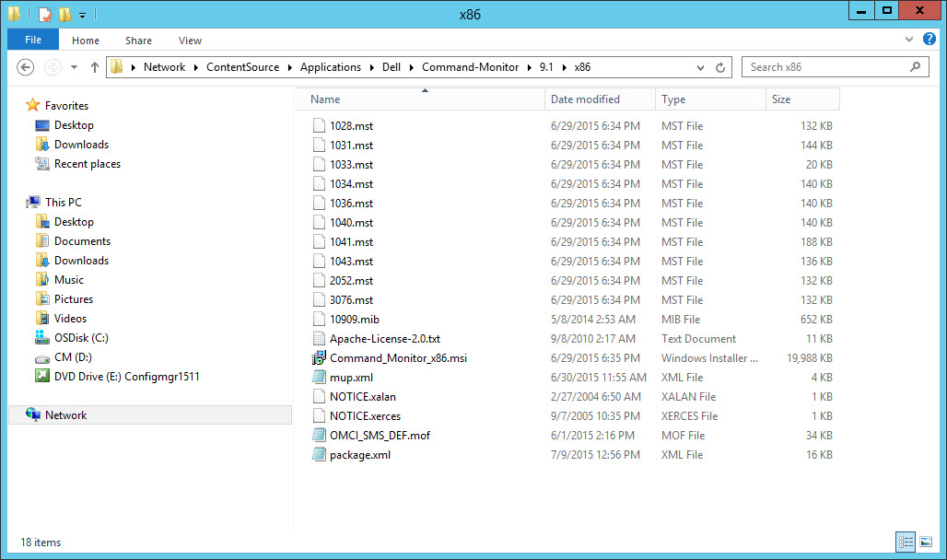Open the recent locations dropdown arrow
Screen dimensions: 947x560
coord(74,67)
